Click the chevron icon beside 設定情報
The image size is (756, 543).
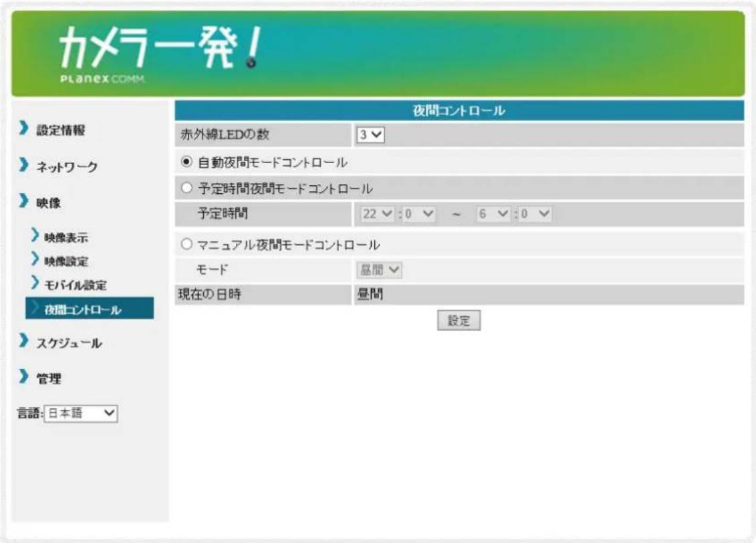tap(23, 128)
